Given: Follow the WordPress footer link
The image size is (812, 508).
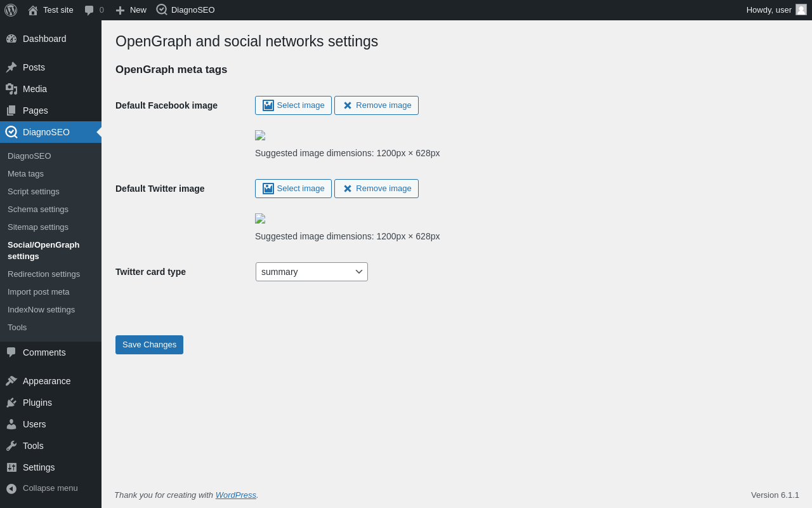Looking at the screenshot, I should click(x=236, y=495).
